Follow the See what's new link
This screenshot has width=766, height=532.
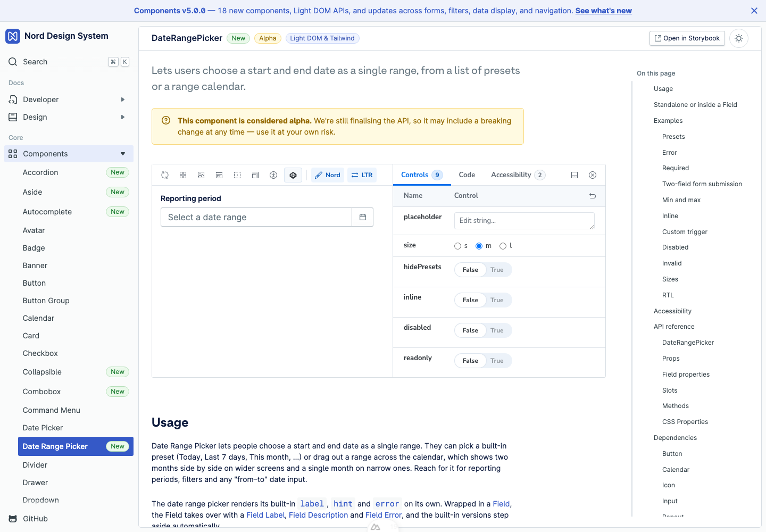[x=604, y=11]
